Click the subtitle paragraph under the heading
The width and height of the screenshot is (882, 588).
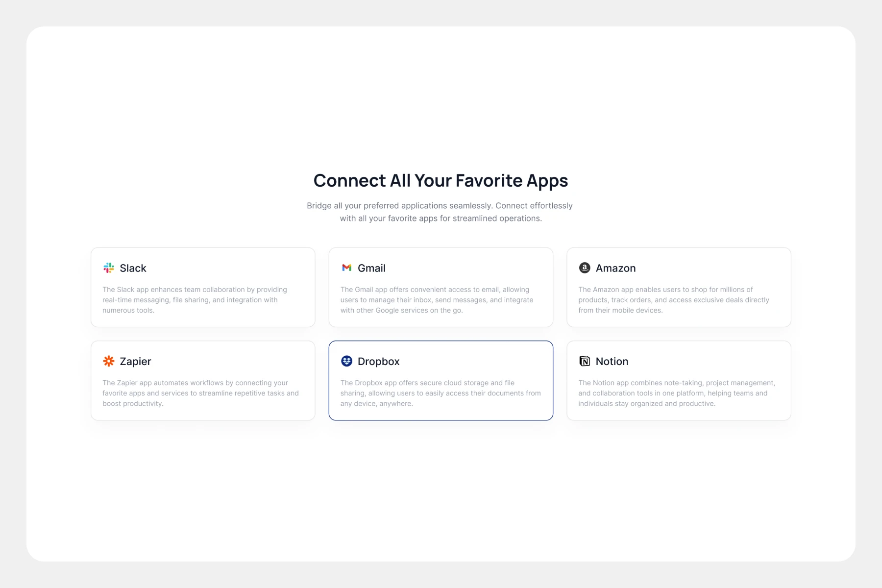coord(440,212)
